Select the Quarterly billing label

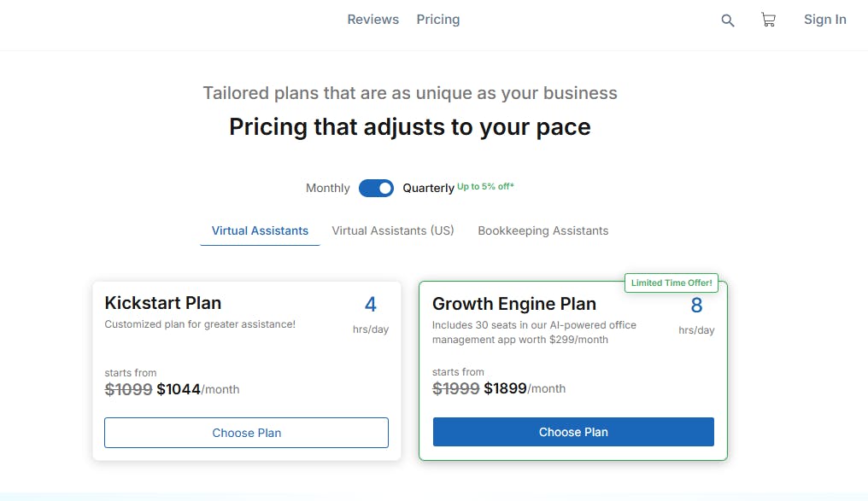428,188
